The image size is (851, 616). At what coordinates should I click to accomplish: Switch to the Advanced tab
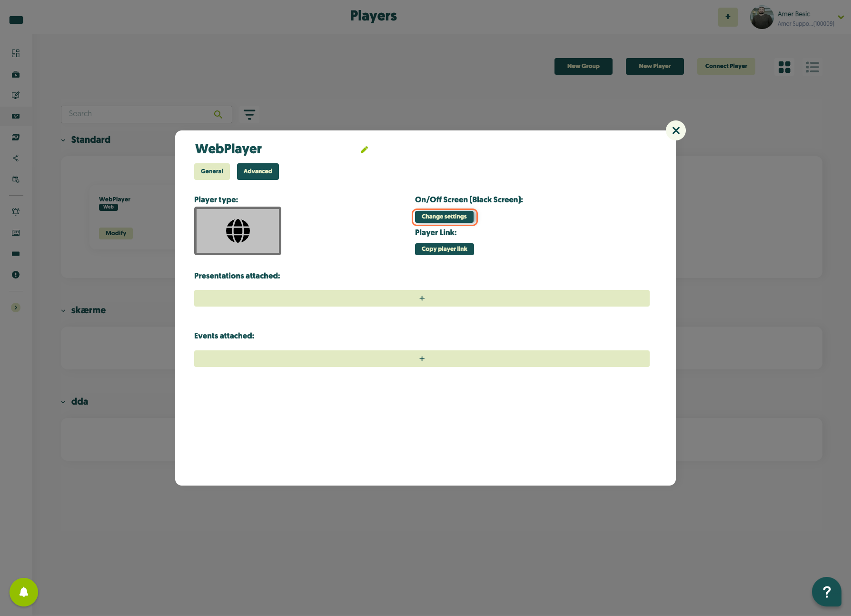tap(258, 171)
